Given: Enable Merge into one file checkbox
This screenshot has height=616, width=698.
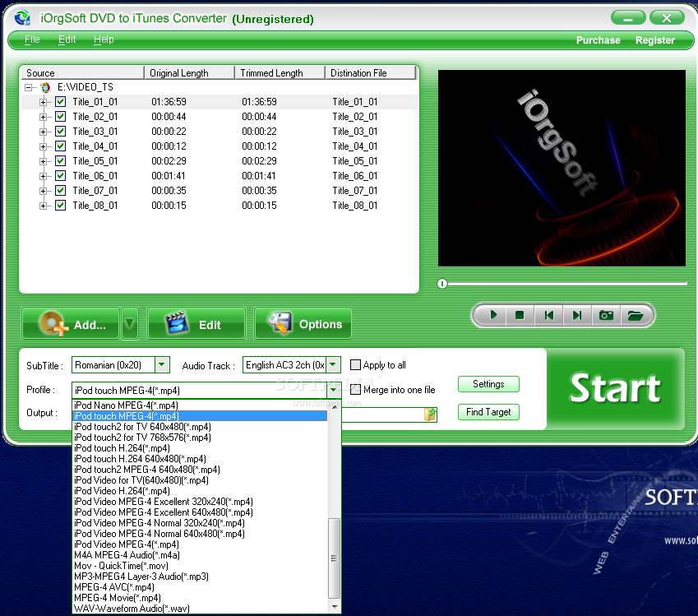Looking at the screenshot, I should point(355,390).
